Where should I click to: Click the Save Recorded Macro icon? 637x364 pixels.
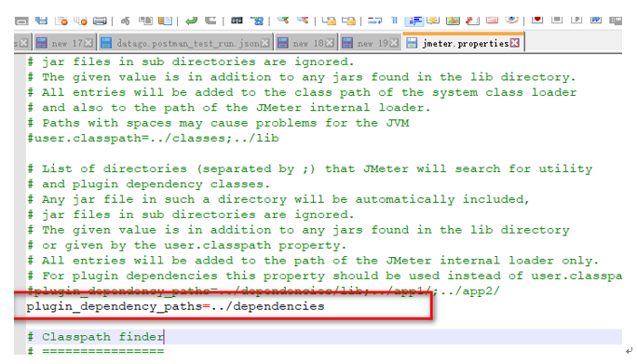point(616,20)
